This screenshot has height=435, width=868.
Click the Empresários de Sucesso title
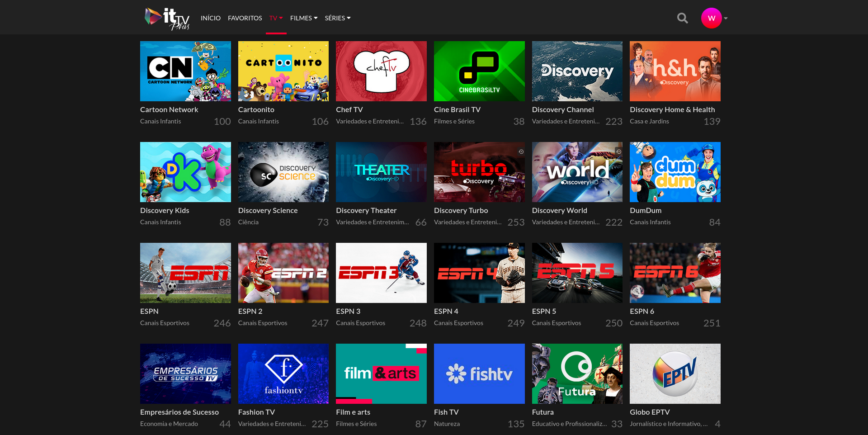[179, 412]
